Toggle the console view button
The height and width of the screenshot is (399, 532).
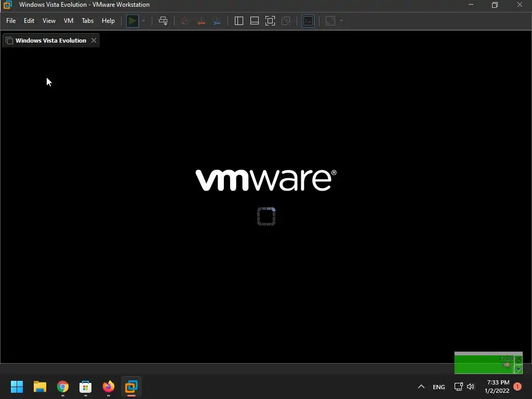click(308, 21)
